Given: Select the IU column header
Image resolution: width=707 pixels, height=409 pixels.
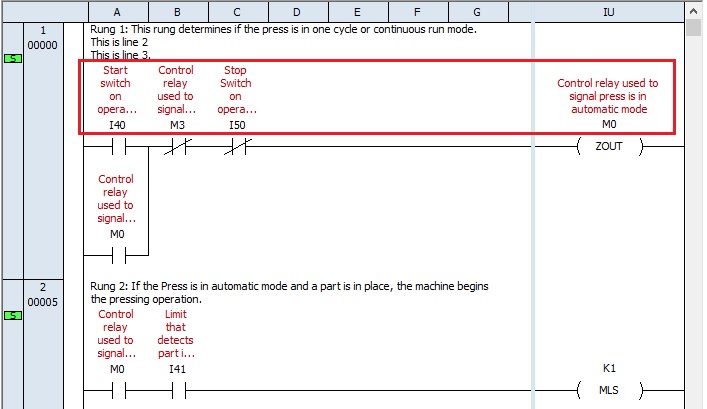Looking at the screenshot, I should (608, 10).
